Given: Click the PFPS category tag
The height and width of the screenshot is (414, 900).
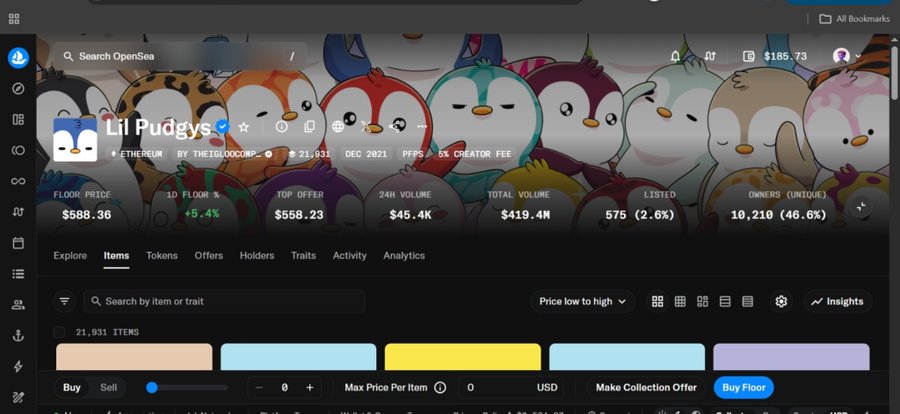Looking at the screenshot, I should (412, 154).
